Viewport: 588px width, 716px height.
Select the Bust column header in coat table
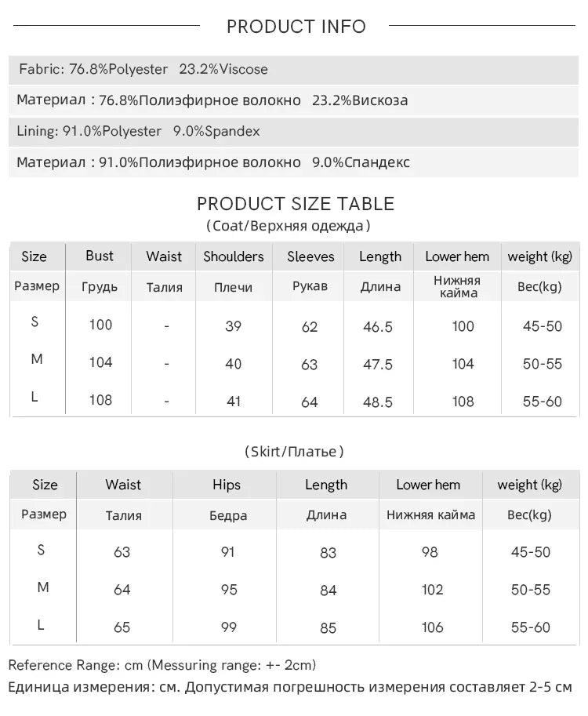[x=100, y=256]
